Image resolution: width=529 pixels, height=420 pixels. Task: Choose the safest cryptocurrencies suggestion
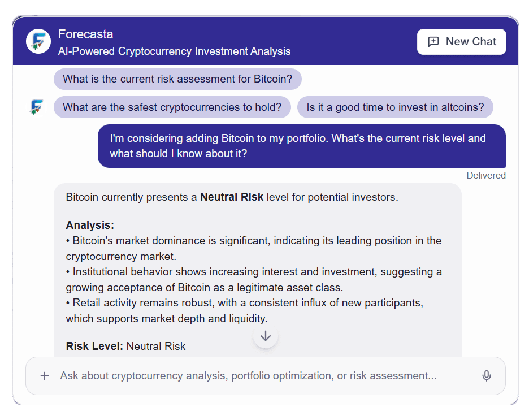[x=172, y=107]
